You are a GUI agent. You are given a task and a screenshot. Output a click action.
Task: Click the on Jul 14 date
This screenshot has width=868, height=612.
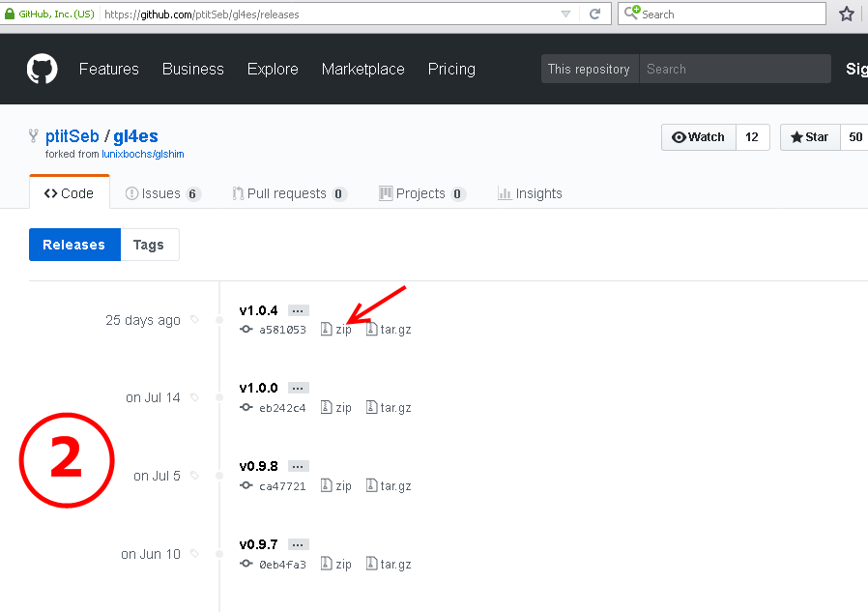153,397
